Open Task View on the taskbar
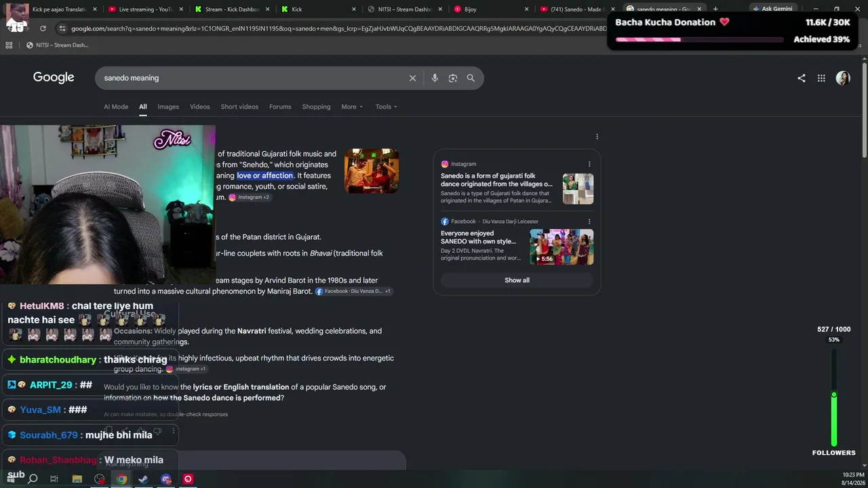Viewport: 868px width, 488px height. (x=54, y=479)
